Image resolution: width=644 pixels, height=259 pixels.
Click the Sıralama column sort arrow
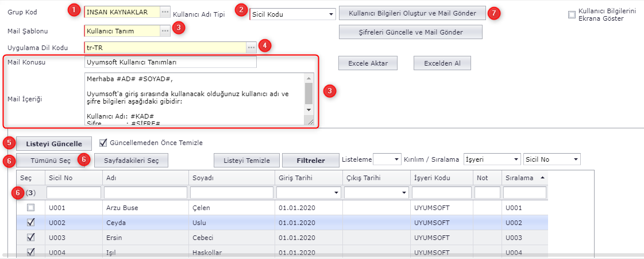pyautogui.click(x=543, y=178)
